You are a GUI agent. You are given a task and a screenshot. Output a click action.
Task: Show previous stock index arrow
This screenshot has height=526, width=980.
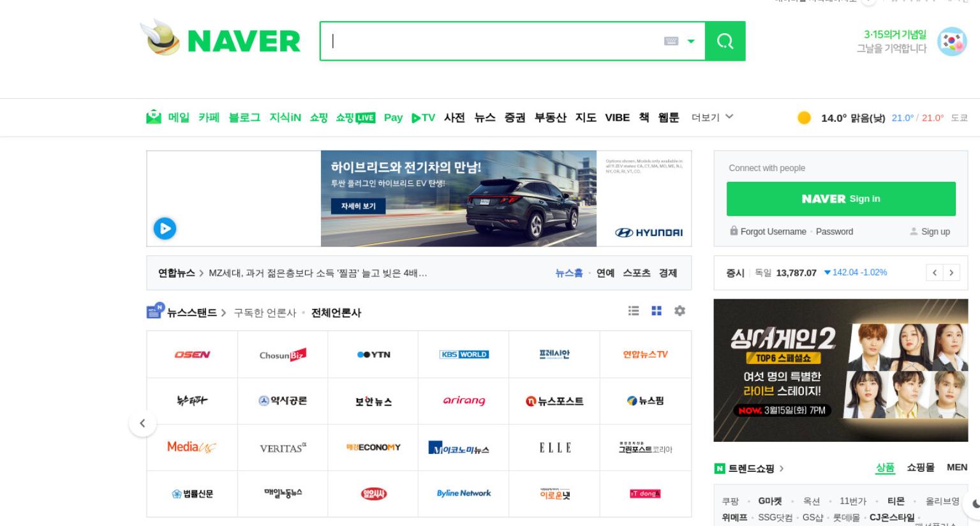[x=935, y=273]
